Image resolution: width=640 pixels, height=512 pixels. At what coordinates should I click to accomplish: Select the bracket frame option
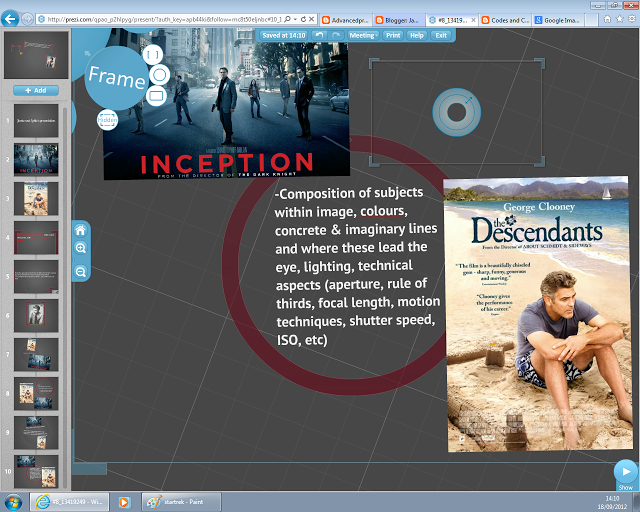pos(153,54)
